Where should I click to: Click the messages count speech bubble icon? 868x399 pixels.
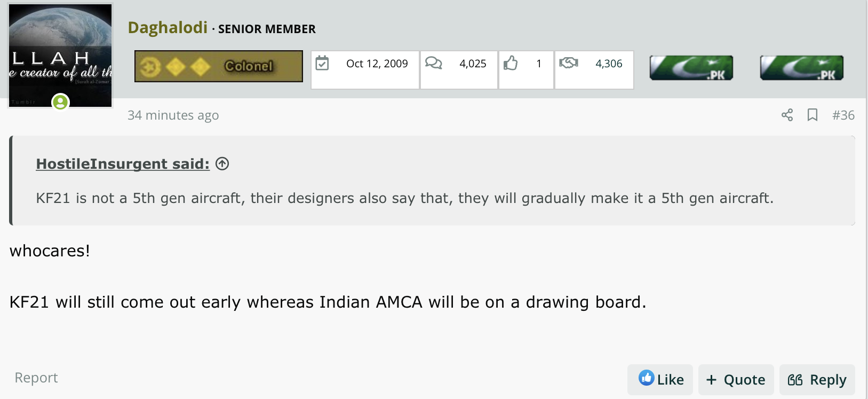click(434, 63)
